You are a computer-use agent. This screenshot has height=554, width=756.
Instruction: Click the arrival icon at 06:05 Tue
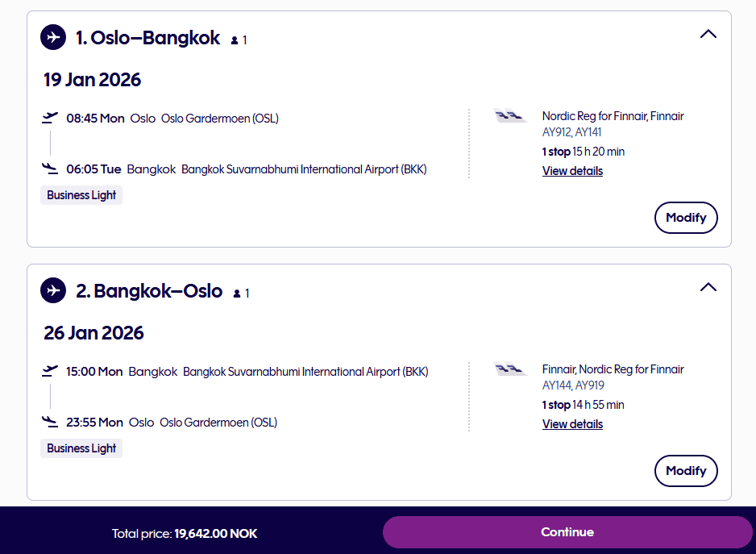pyautogui.click(x=50, y=169)
